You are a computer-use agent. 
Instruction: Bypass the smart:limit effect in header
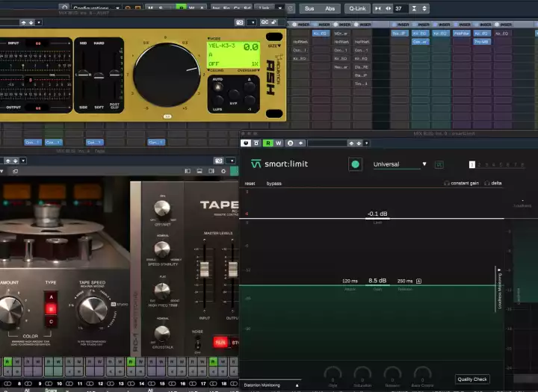pyautogui.click(x=256, y=143)
